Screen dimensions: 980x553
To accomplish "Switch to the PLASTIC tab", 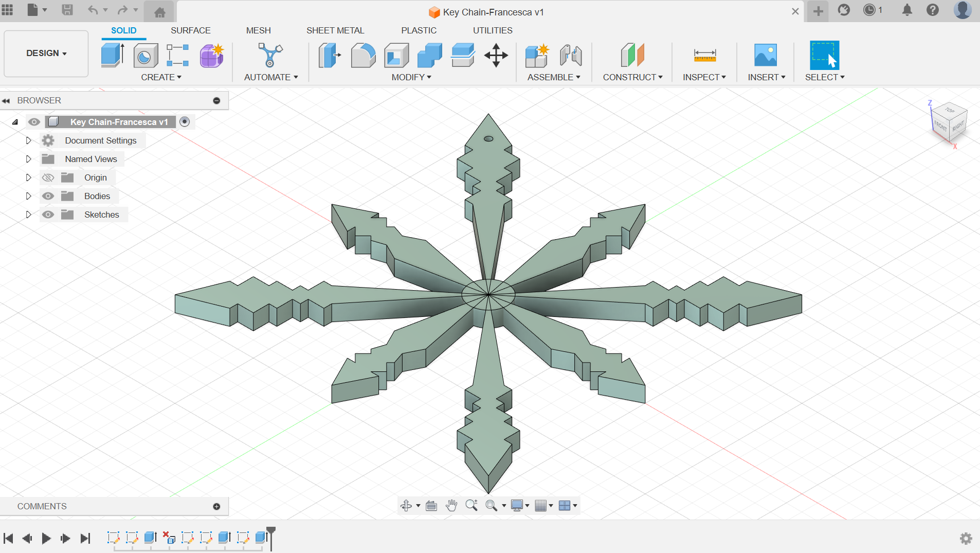I will 419,30.
